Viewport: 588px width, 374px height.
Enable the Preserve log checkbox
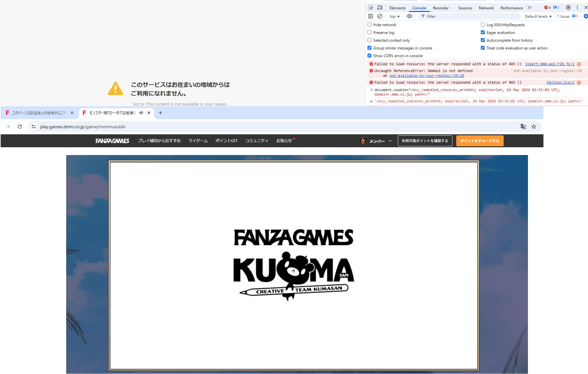(369, 32)
